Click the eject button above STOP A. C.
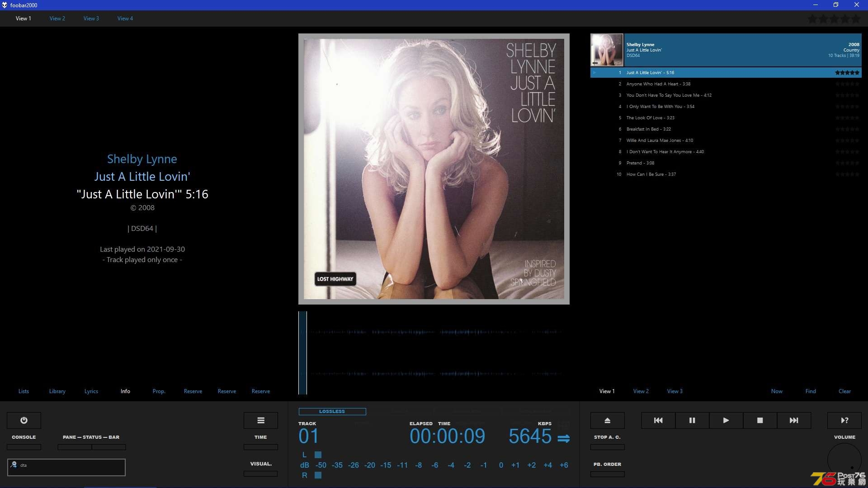The width and height of the screenshot is (868, 488). pos(608,420)
